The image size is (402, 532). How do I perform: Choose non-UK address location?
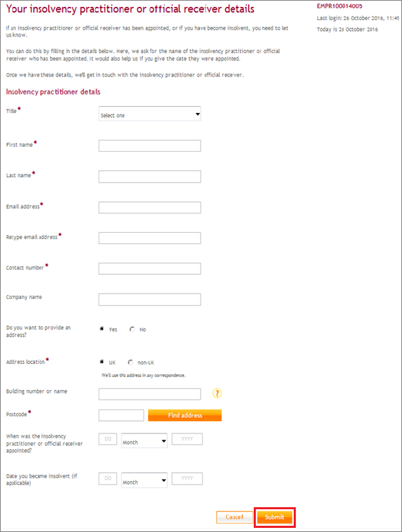[130, 362]
